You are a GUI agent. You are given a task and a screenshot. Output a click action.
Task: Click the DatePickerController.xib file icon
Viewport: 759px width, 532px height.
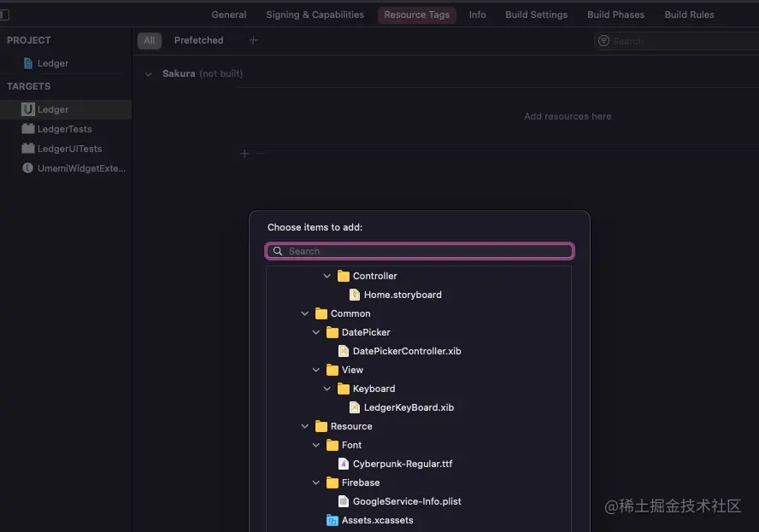point(344,351)
